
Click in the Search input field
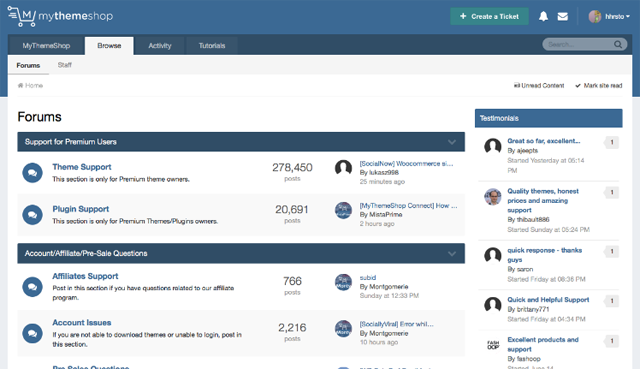[x=579, y=44]
